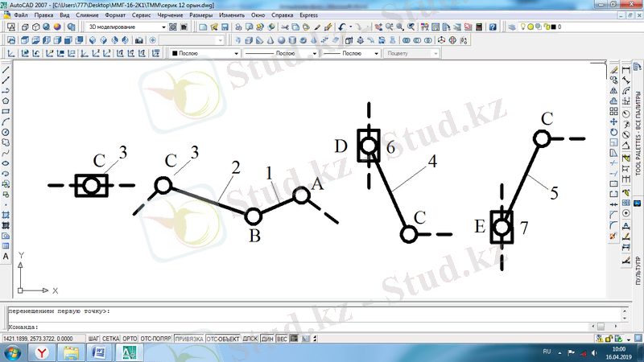Open the Express menu
This screenshot has height=362, width=644.
click(x=308, y=15)
